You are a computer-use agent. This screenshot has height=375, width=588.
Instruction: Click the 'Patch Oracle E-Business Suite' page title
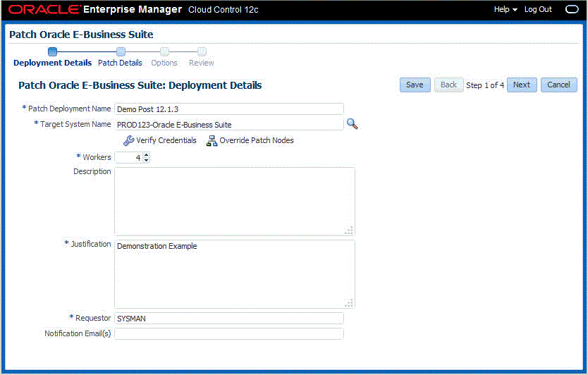pyautogui.click(x=81, y=35)
